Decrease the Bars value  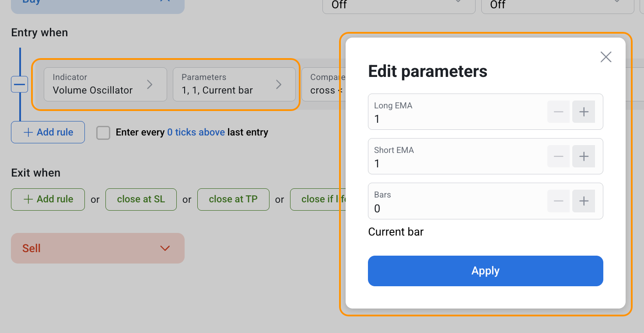tap(558, 201)
